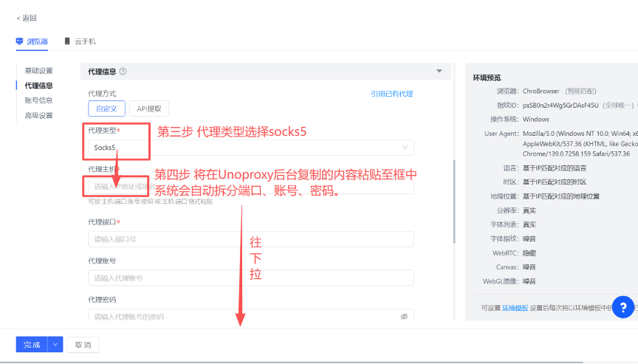The width and height of the screenshot is (638, 364).
Task: Toggle password visibility eye icon in 代理密码
Action: coord(404,316)
